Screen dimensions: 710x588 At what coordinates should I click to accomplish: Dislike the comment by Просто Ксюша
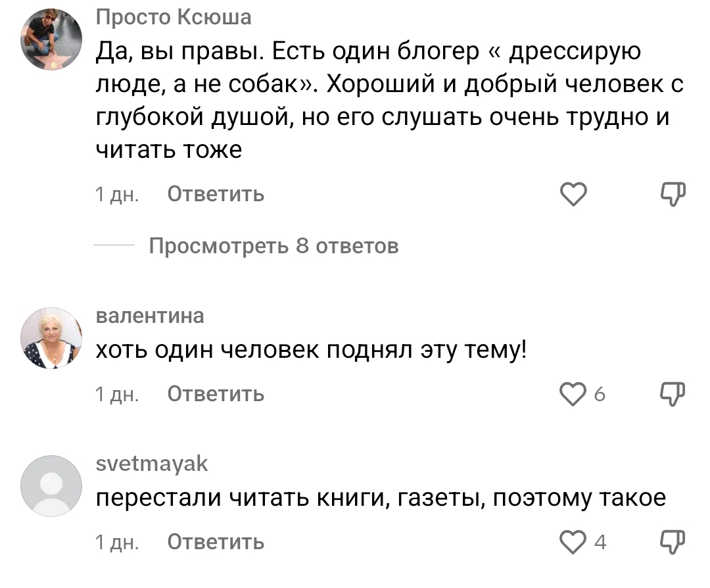673,193
